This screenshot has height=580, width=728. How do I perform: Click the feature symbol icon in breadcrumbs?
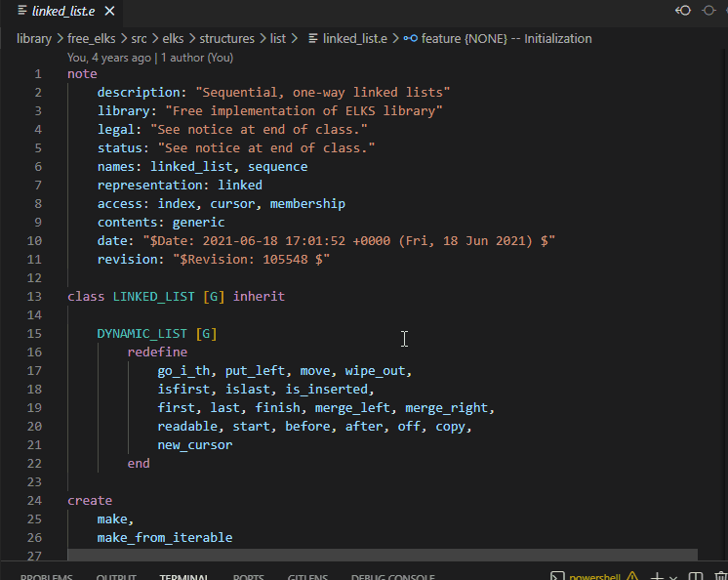click(410, 39)
